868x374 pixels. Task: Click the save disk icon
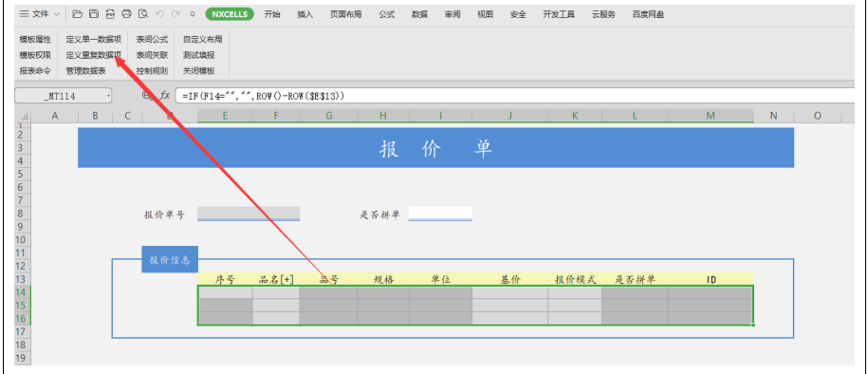tap(94, 14)
